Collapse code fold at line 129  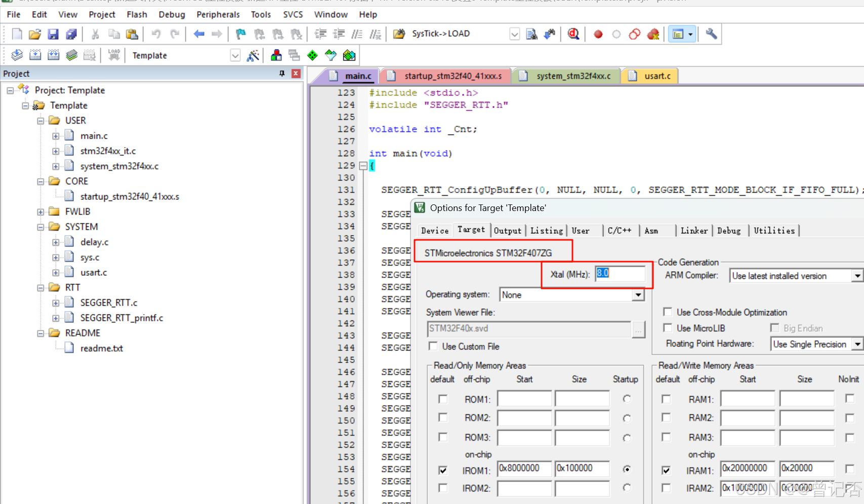pos(363,165)
